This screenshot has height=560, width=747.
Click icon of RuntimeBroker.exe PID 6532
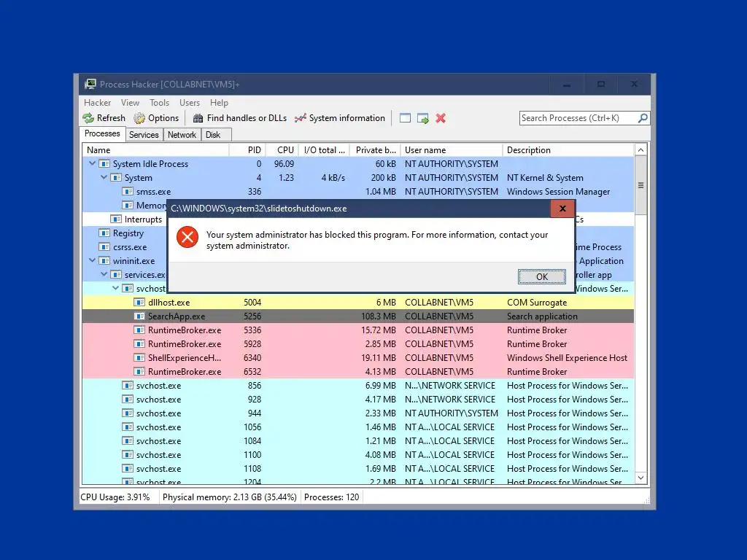pyautogui.click(x=139, y=371)
